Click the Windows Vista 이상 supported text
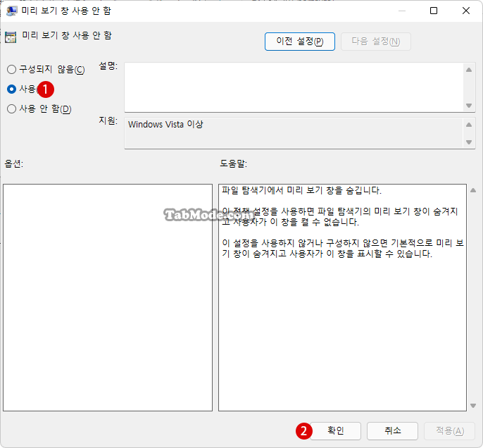This screenshot has height=448, width=483. tap(165, 124)
